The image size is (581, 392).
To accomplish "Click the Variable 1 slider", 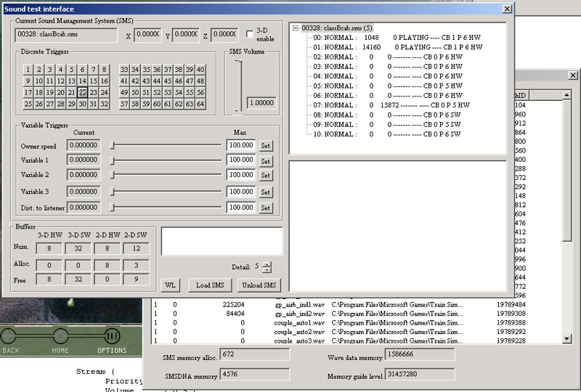I will (166, 160).
